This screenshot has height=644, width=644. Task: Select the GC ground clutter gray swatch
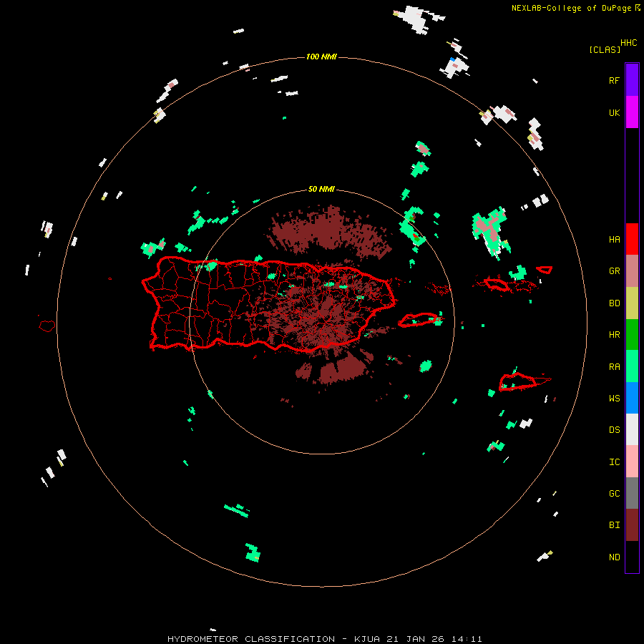coord(632,493)
